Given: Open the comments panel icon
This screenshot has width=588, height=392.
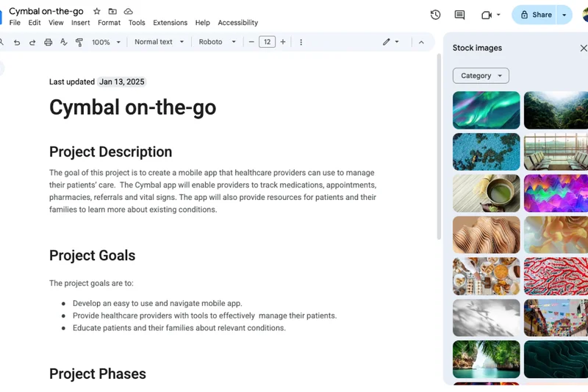Looking at the screenshot, I should click(x=459, y=15).
